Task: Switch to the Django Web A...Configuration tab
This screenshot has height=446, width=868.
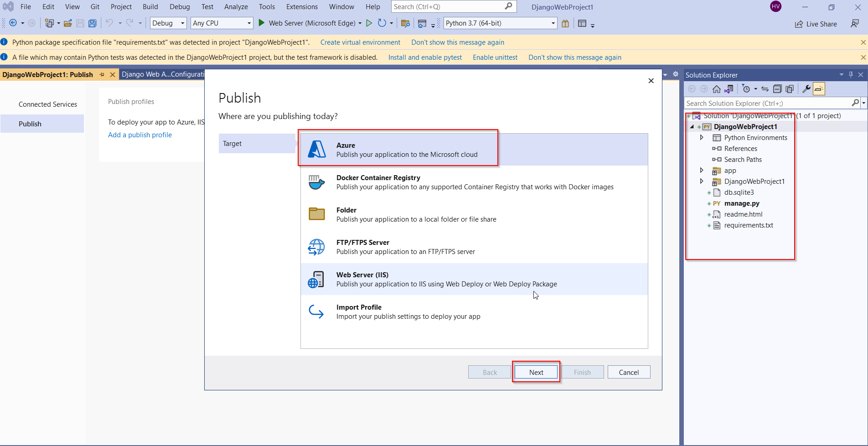Action: [x=162, y=74]
